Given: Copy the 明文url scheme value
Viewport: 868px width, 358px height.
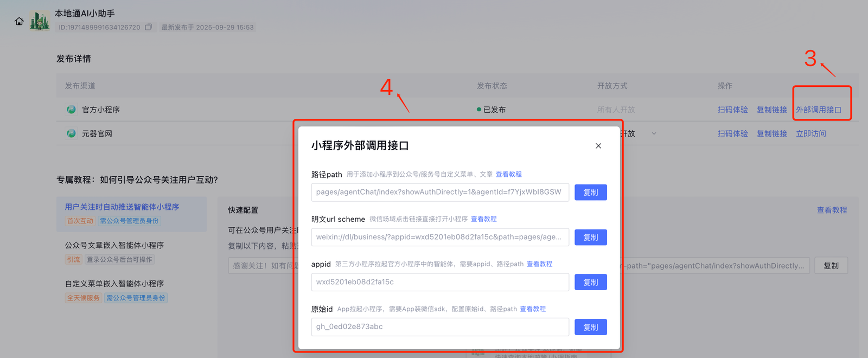Looking at the screenshot, I should click(x=590, y=238).
